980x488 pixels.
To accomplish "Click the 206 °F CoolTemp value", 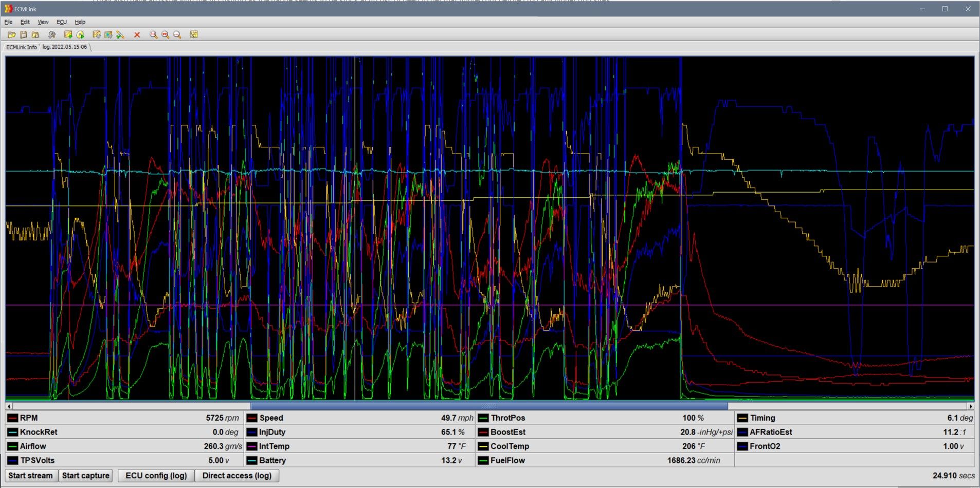I will pyautogui.click(x=694, y=446).
